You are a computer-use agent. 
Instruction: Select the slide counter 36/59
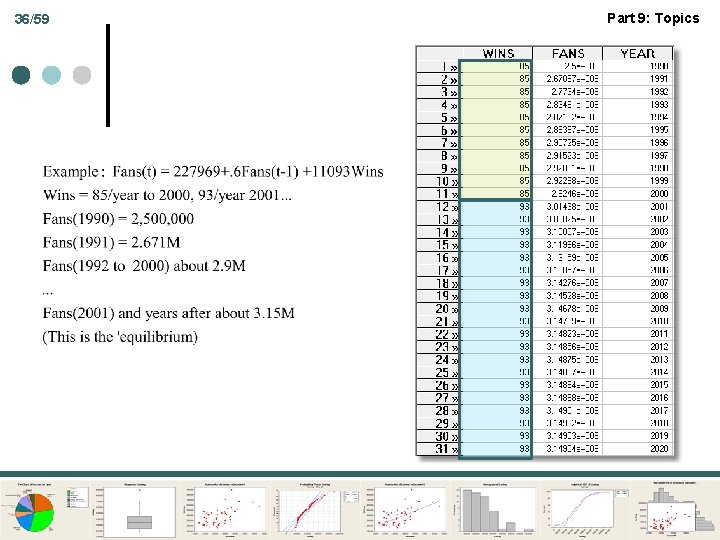tap(32, 19)
